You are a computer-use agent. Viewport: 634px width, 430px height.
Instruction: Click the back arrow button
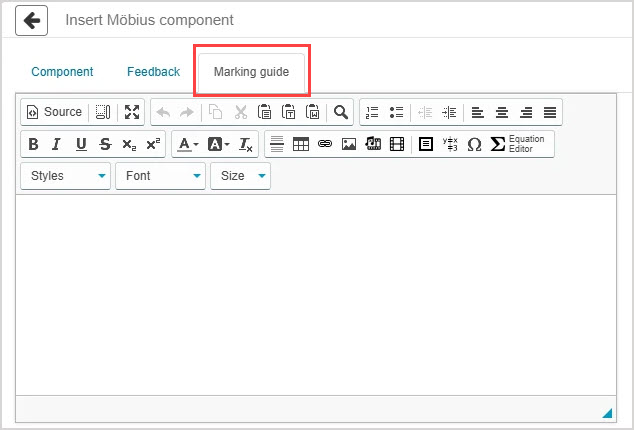click(31, 20)
